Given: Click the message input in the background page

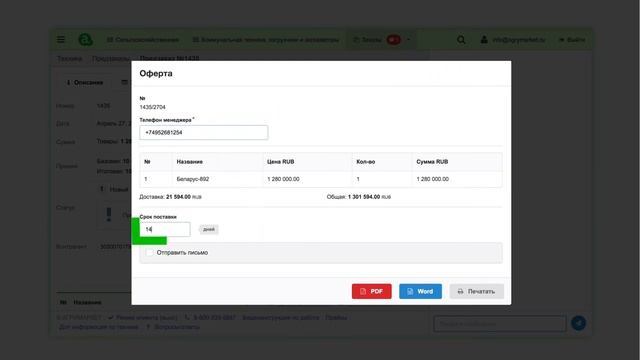Looking at the screenshot, I should pos(500,324).
